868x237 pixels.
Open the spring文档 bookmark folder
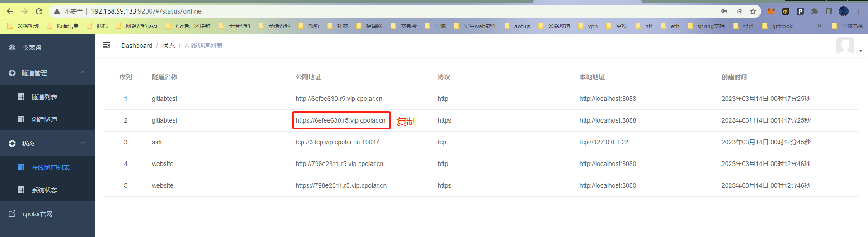706,26
